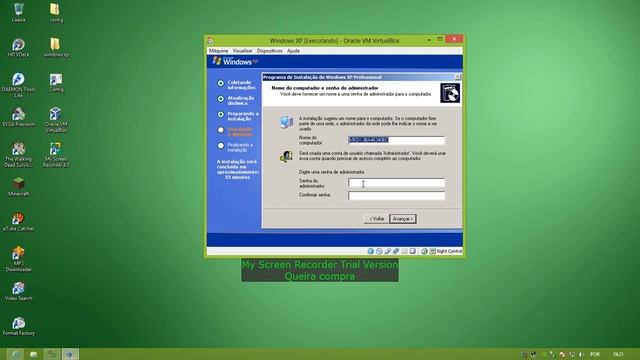Image resolution: width=640 pixels, height=360 pixels.
Task: Open the Lixeira recycle bin desktop icon
Action: 18,12
